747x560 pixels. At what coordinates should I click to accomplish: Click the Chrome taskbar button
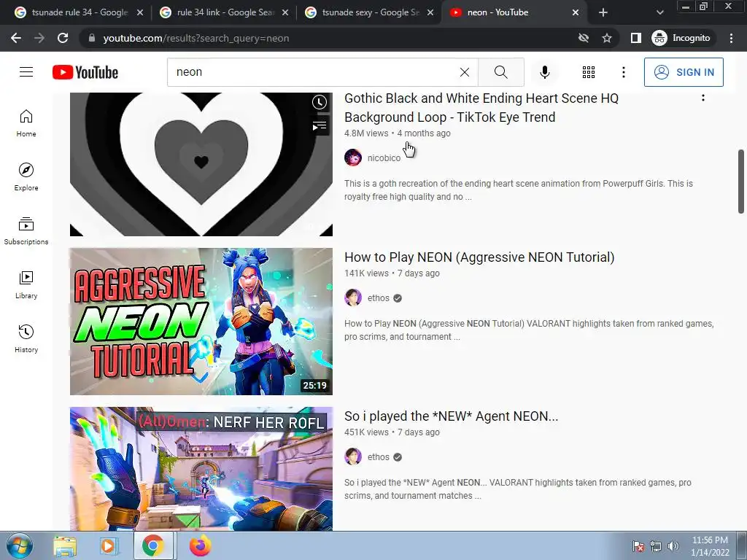153,545
